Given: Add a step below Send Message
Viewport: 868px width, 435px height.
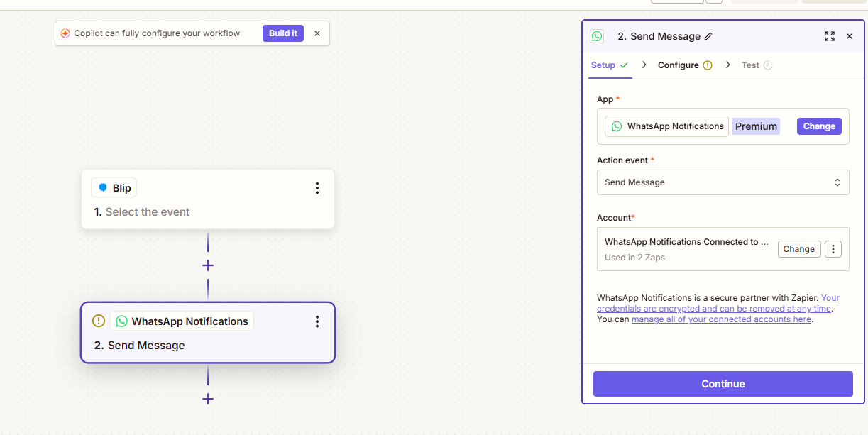Looking at the screenshot, I should pos(208,399).
